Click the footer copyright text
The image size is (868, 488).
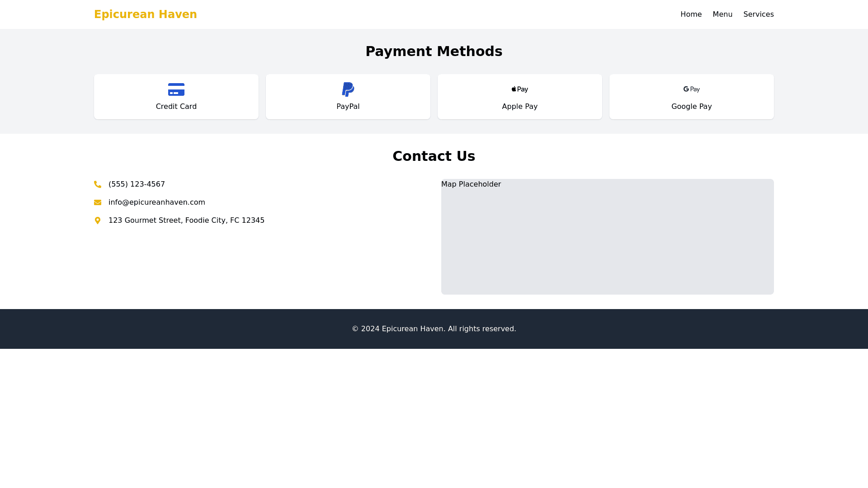pos(434,329)
